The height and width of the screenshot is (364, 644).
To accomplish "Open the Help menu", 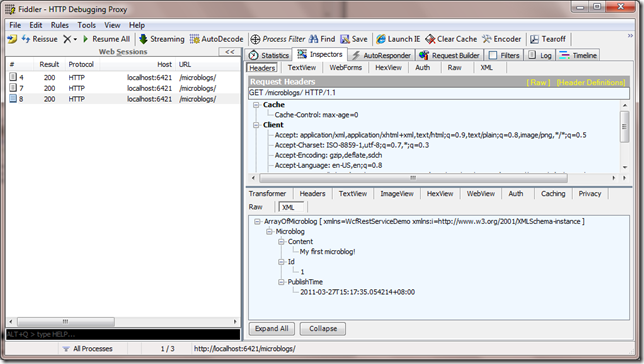I will (137, 25).
